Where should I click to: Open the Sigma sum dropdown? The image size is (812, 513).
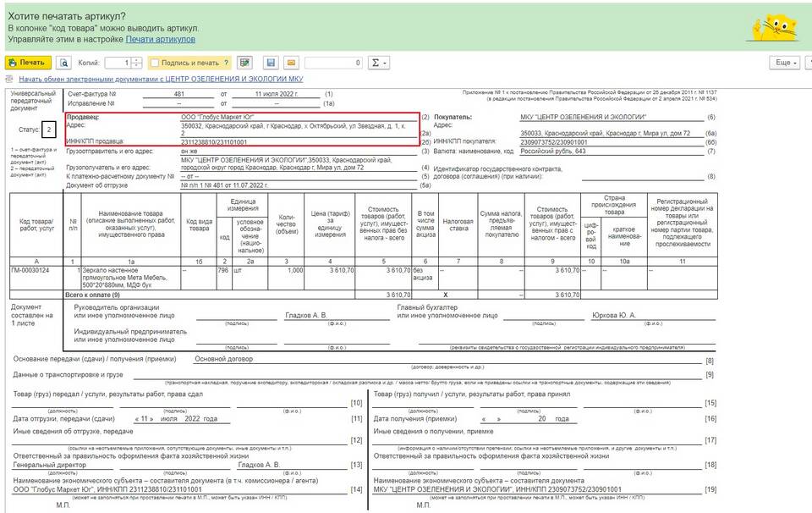coord(380,63)
